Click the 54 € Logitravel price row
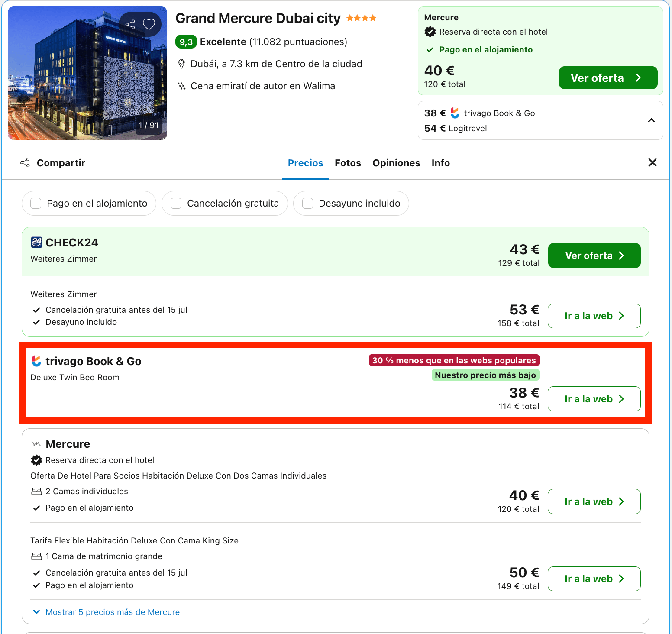 coord(456,128)
